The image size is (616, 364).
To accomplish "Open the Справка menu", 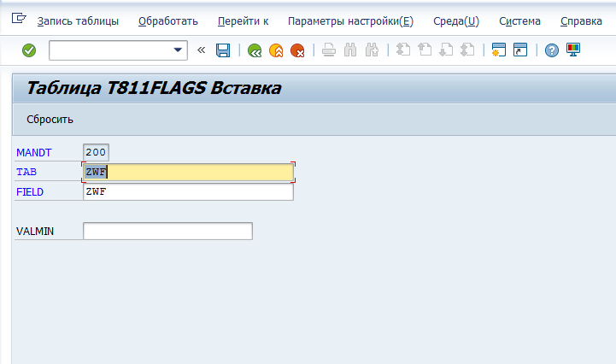I will click(x=581, y=21).
